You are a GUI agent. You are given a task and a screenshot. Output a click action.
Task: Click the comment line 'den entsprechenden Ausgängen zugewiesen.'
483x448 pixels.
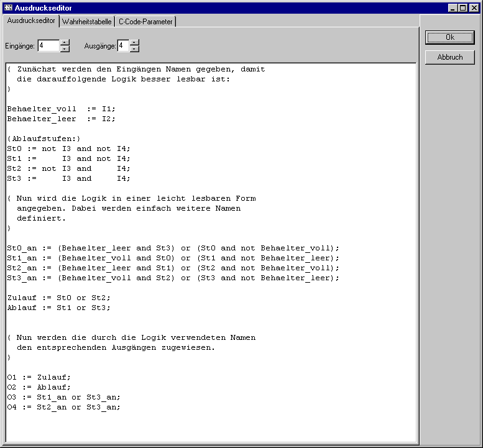[116, 347]
